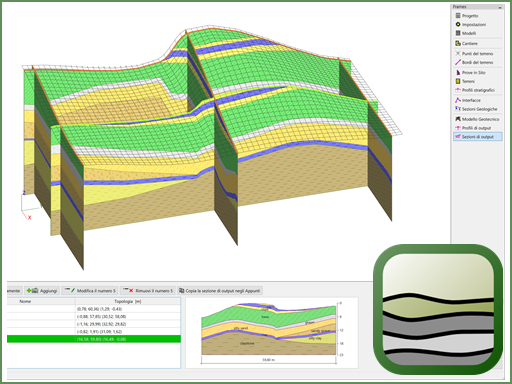Screen dimensions: 512x384
Task: Open Modello Geotecnico frame
Action: pyautogui.click(x=477, y=119)
